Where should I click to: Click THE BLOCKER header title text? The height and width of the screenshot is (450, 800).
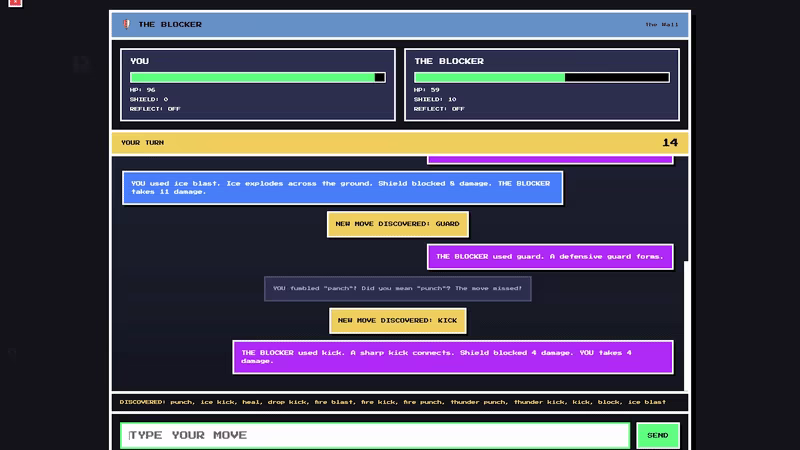pyautogui.click(x=170, y=24)
